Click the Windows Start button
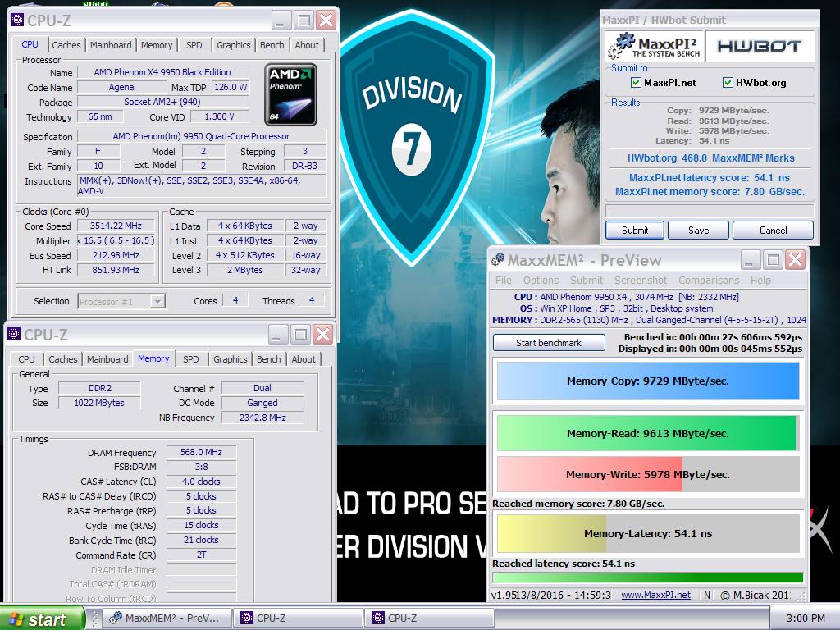This screenshot has width=840, height=630. [x=42, y=619]
